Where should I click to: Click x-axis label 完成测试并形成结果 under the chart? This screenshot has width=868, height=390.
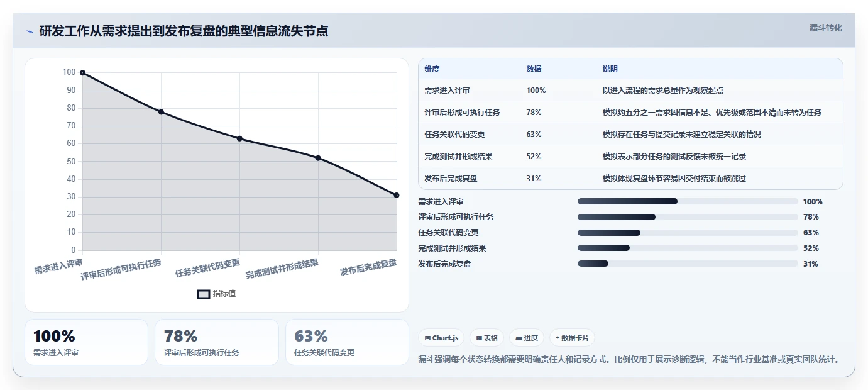click(x=282, y=269)
